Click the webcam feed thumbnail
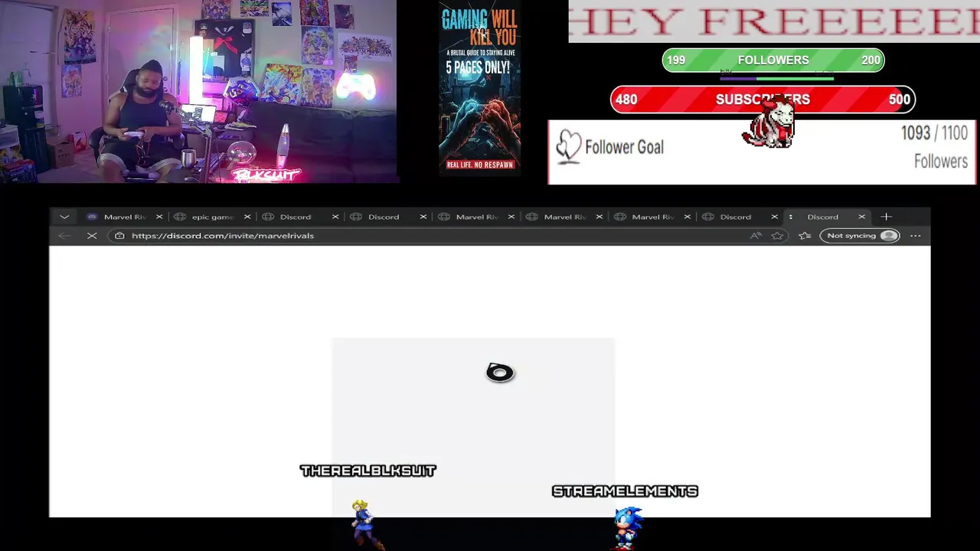Image resolution: width=980 pixels, height=551 pixels. [x=198, y=92]
